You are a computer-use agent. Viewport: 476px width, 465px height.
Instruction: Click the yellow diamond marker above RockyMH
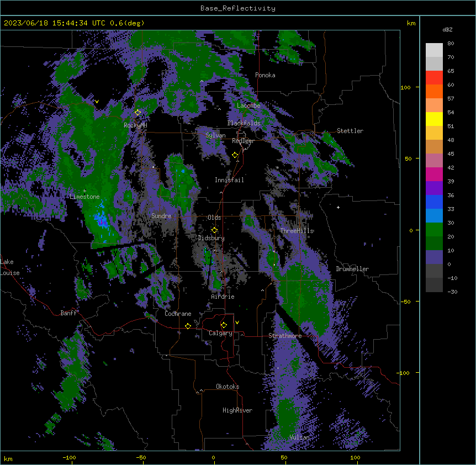point(138,113)
